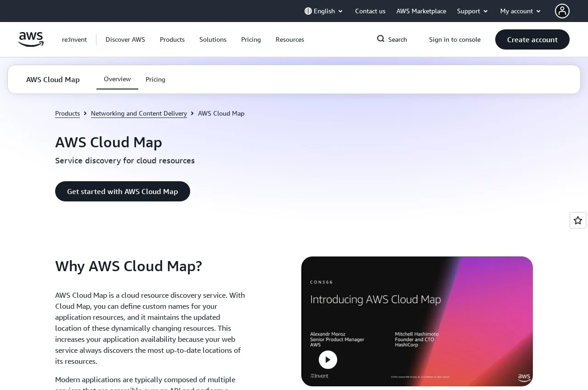Image resolution: width=588 pixels, height=390 pixels.
Task: Play the Introducing AWS Cloud Map video
Action: tap(328, 360)
